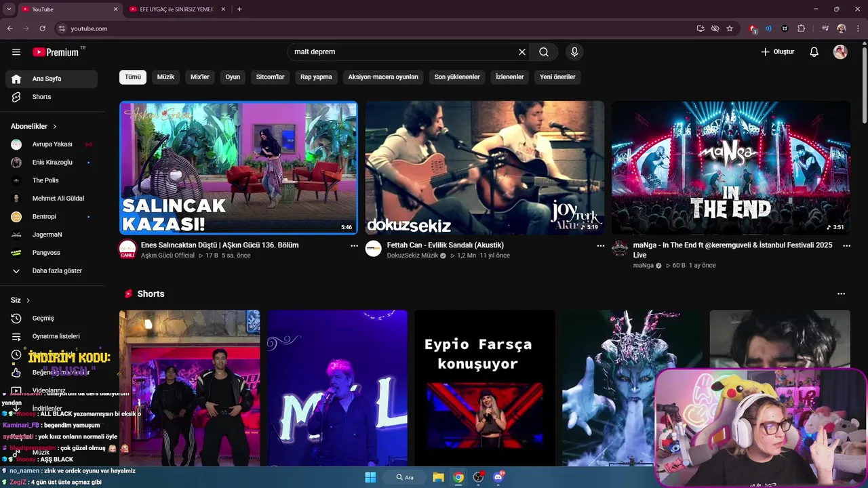The image size is (868, 488).
Task: Bookmark this page with the star icon
Action: 730,28
